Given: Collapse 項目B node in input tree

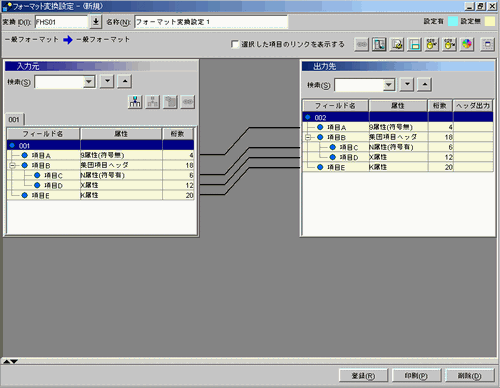Looking at the screenshot, I should (x=12, y=165).
